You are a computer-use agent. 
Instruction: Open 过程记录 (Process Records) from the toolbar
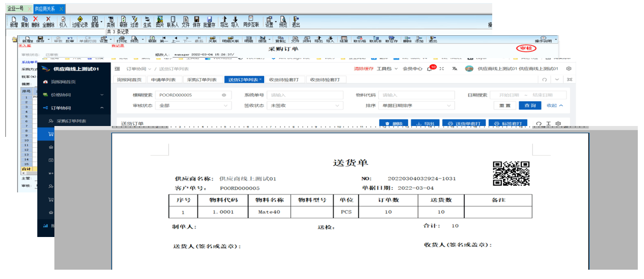[x=80, y=21]
